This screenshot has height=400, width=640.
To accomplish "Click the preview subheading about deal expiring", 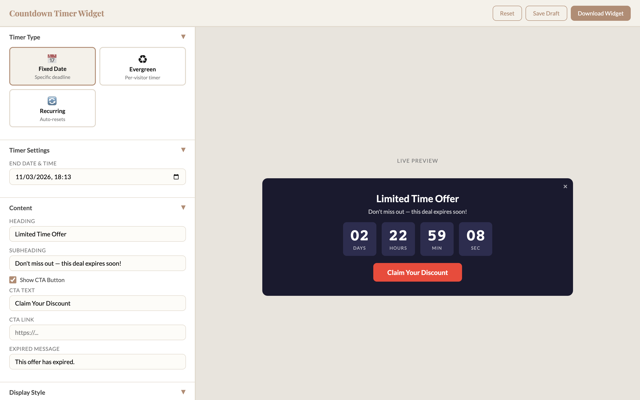I will point(417,212).
